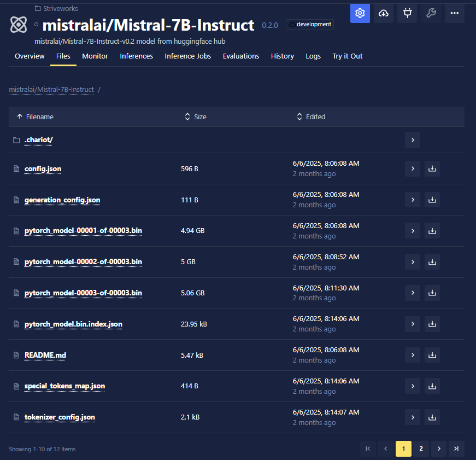Sort the table by Size
Viewport: 476px width, 460px height.
pyautogui.click(x=196, y=117)
